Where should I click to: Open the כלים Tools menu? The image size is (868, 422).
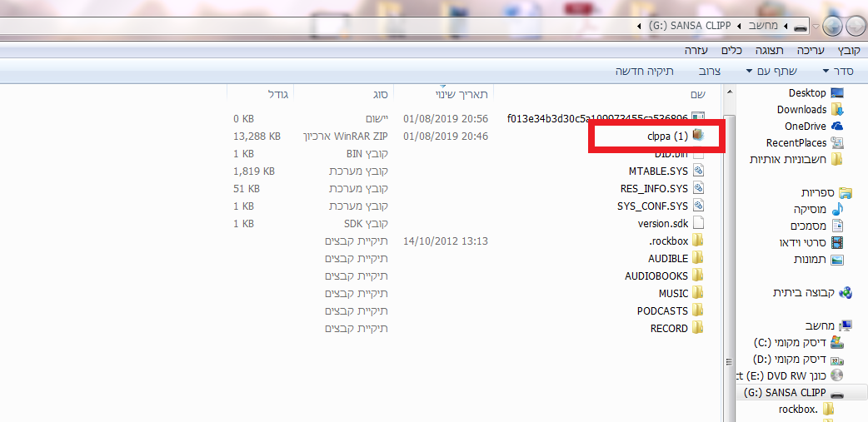[x=732, y=50]
